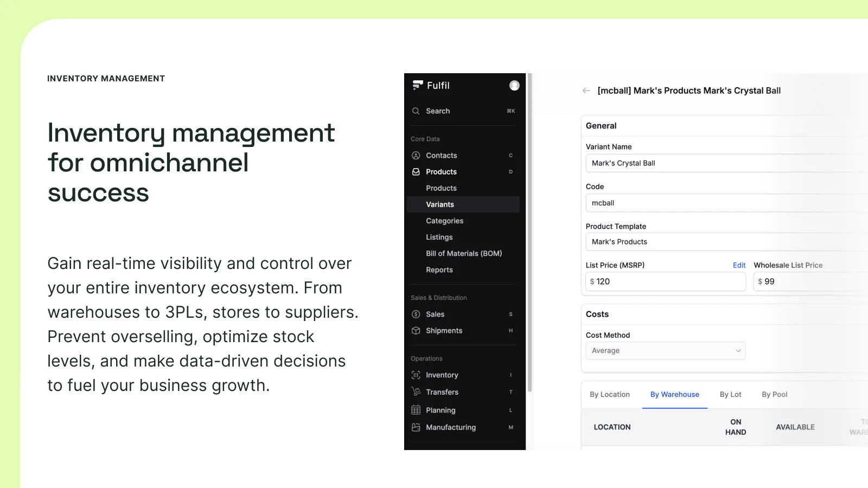Click the Sales dollar icon
Screen dimensions: 868x488
point(416,314)
